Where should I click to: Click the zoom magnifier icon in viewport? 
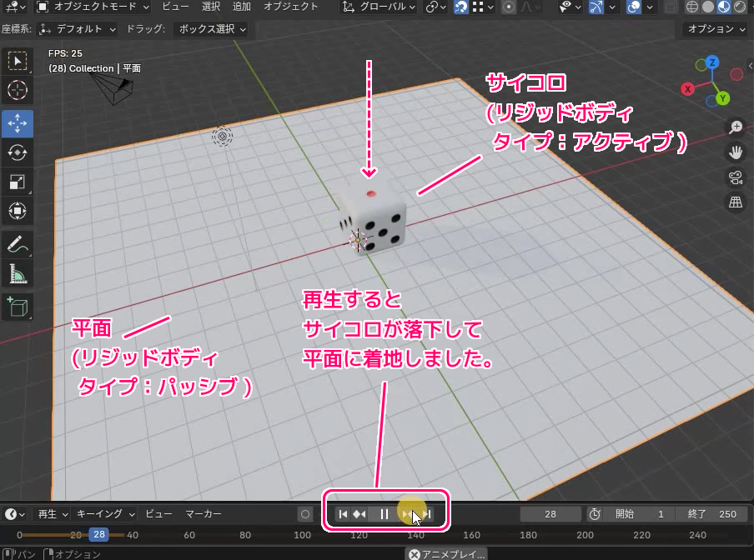[736, 127]
